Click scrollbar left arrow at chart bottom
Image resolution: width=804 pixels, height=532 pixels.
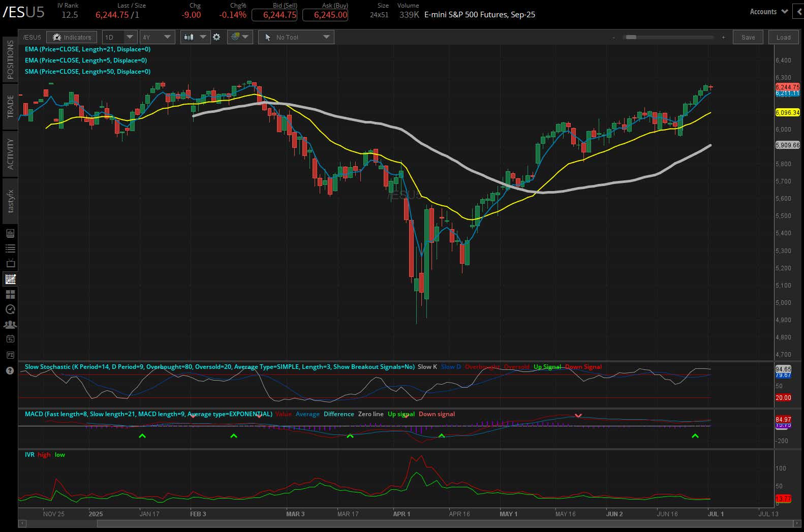[x=22, y=523]
